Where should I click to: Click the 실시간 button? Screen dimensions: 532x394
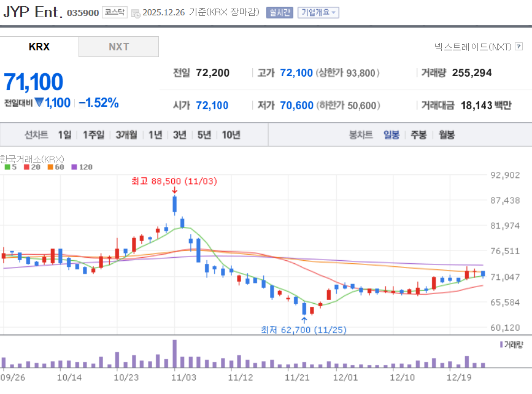[x=280, y=12]
